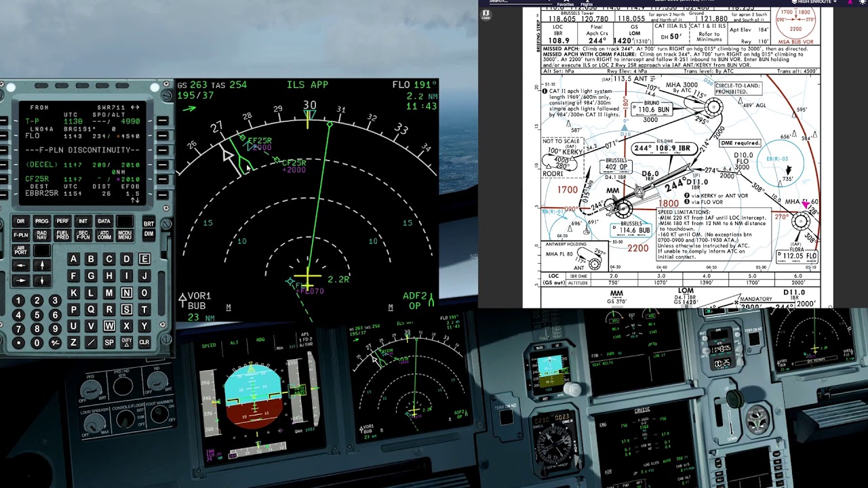Image resolution: width=868 pixels, height=488 pixels.
Task: Tap the highlighted letter S key
Action: [x=126, y=309]
